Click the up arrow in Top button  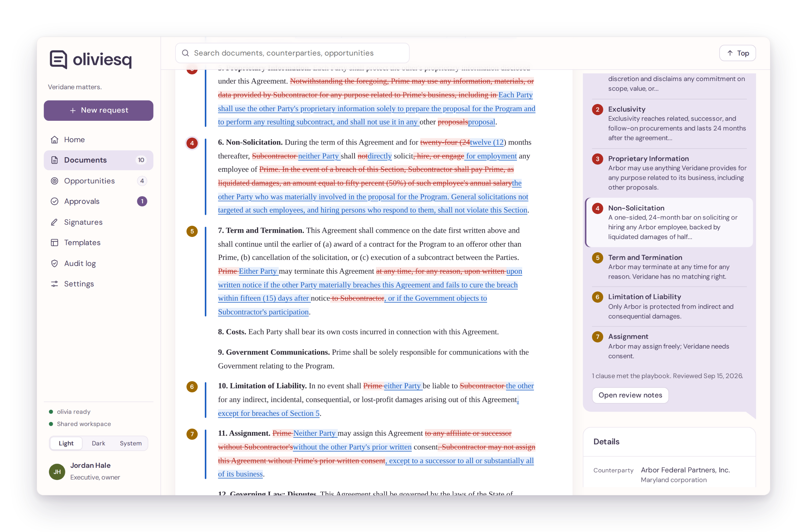tap(730, 53)
